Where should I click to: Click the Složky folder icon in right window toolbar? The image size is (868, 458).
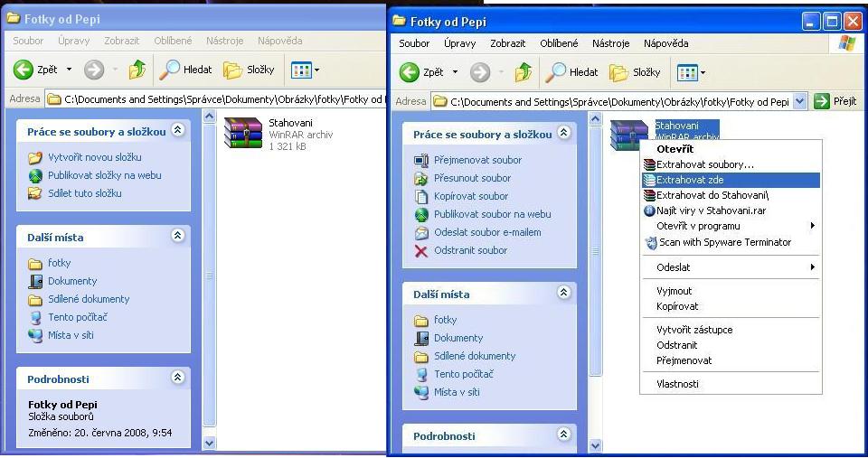(x=618, y=72)
